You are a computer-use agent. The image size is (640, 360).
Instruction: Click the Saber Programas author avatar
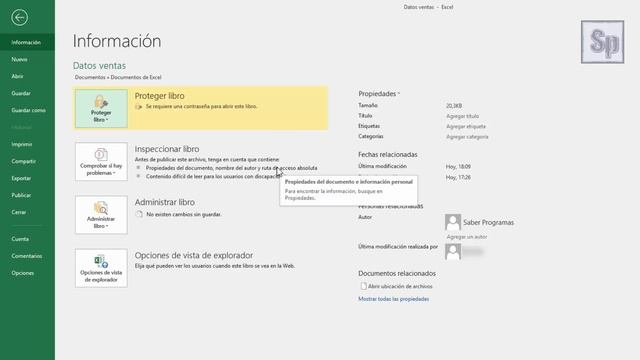click(x=453, y=222)
